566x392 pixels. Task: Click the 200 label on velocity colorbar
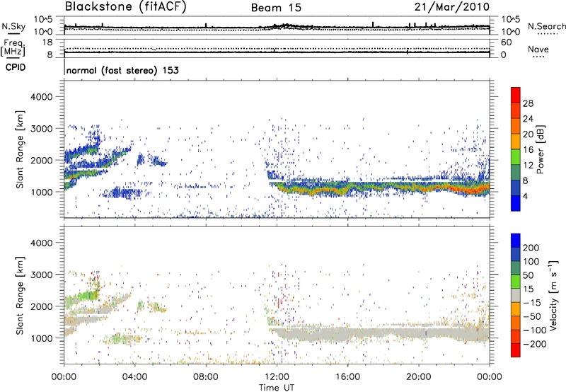[x=531, y=248]
